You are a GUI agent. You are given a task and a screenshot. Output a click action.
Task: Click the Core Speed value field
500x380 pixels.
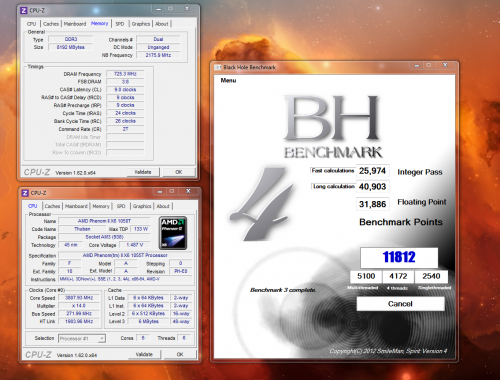tap(79, 298)
